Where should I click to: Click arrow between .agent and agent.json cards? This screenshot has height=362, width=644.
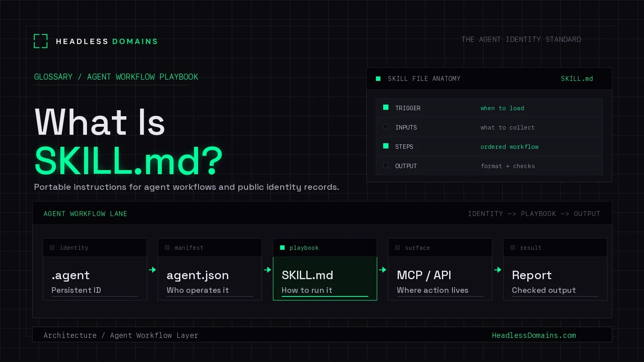(152, 269)
